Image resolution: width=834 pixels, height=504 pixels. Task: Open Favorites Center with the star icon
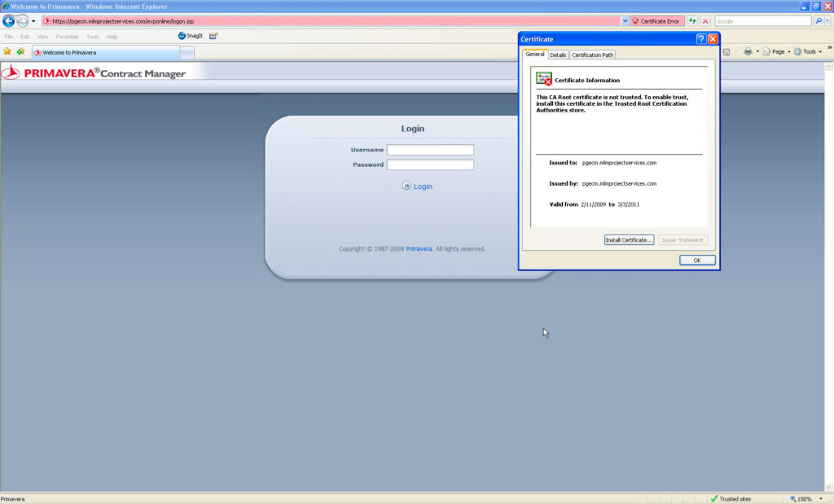click(7, 50)
